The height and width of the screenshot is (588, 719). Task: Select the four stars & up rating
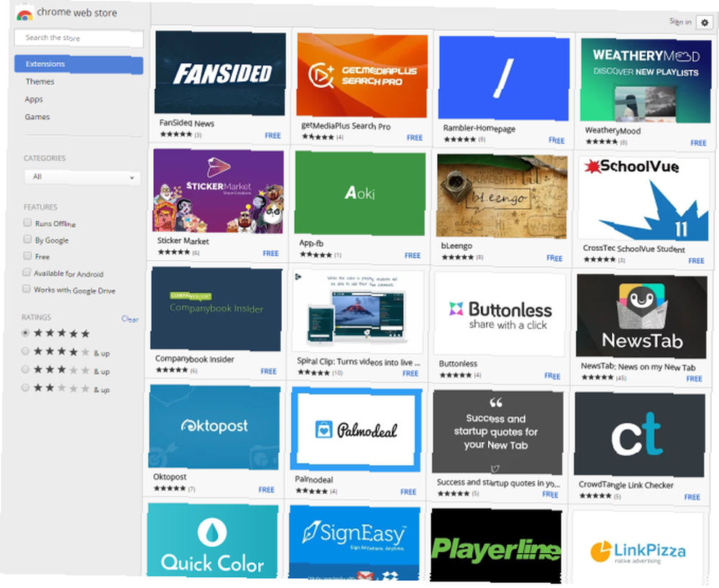[x=25, y=351]
